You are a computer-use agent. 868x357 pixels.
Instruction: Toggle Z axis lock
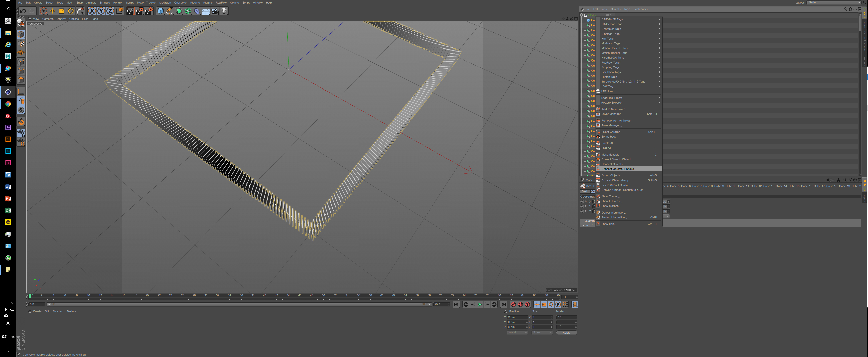pos(110,11)
